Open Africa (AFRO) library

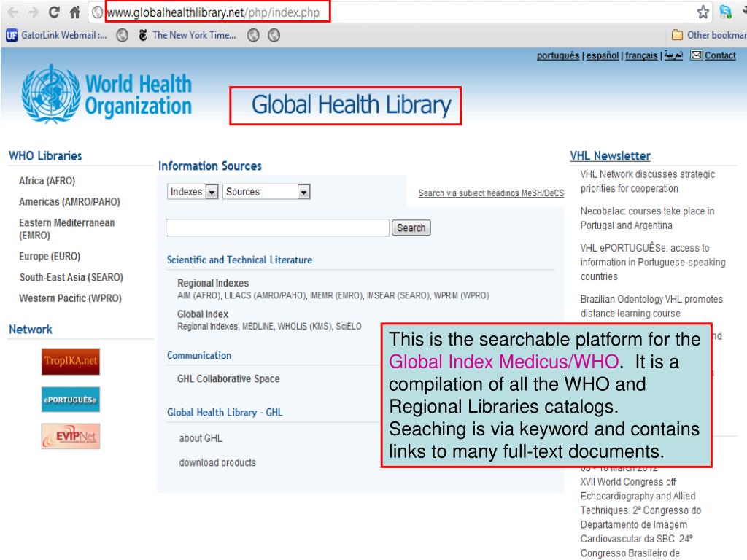pos(47,181)
